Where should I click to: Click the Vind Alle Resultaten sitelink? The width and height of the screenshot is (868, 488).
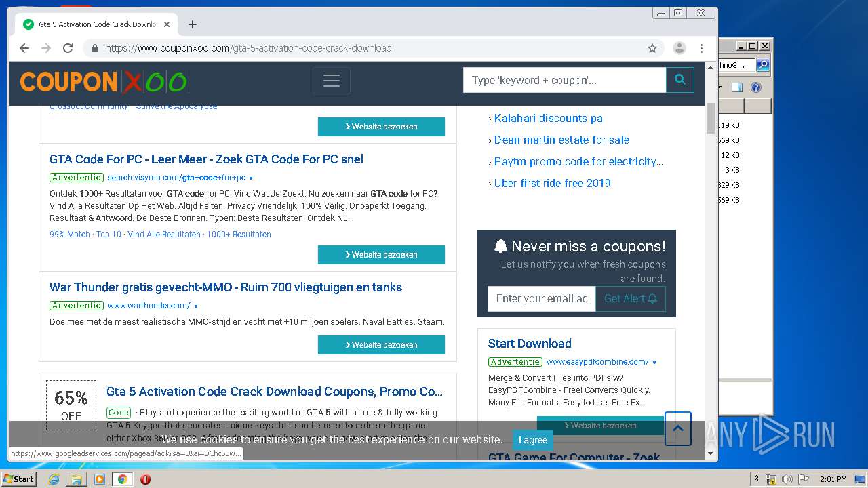coord(164,235)
